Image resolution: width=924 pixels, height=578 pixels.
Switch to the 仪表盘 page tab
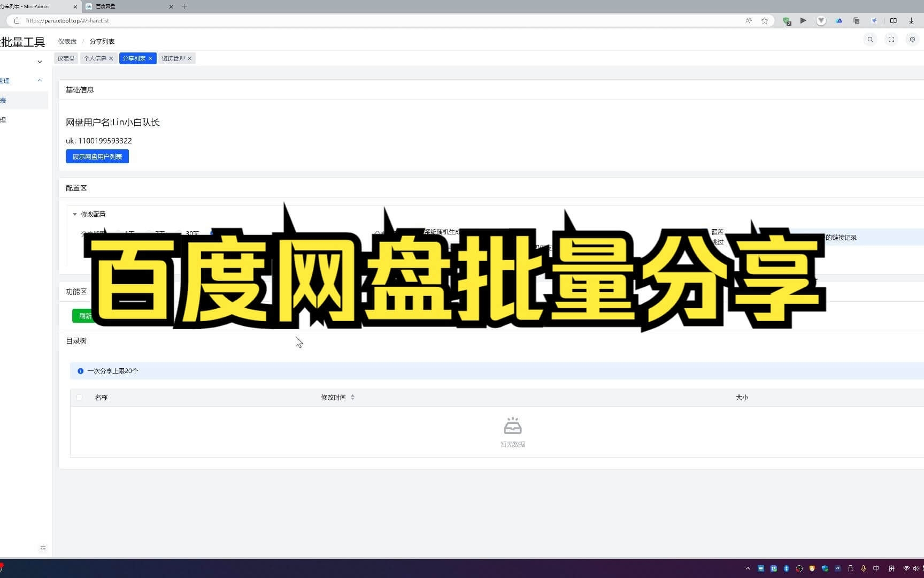[66, 58]
